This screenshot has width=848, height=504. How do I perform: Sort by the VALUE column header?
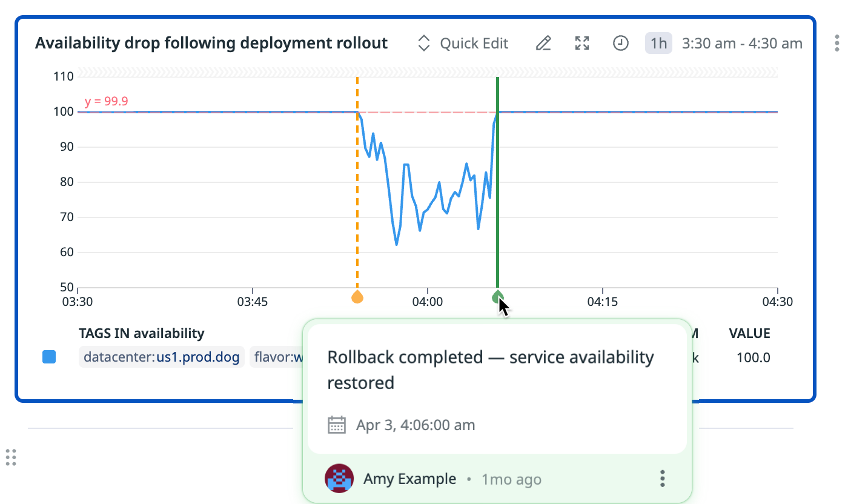(749, 333)
